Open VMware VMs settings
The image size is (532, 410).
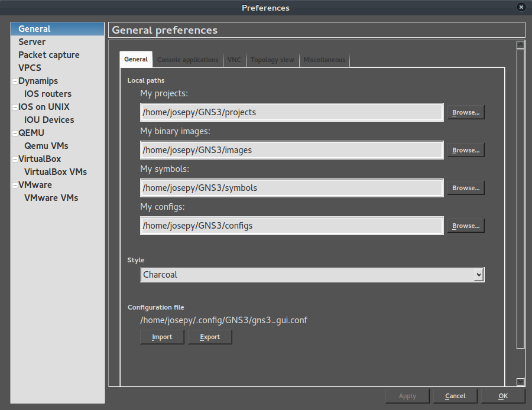(x=51, y=198)
